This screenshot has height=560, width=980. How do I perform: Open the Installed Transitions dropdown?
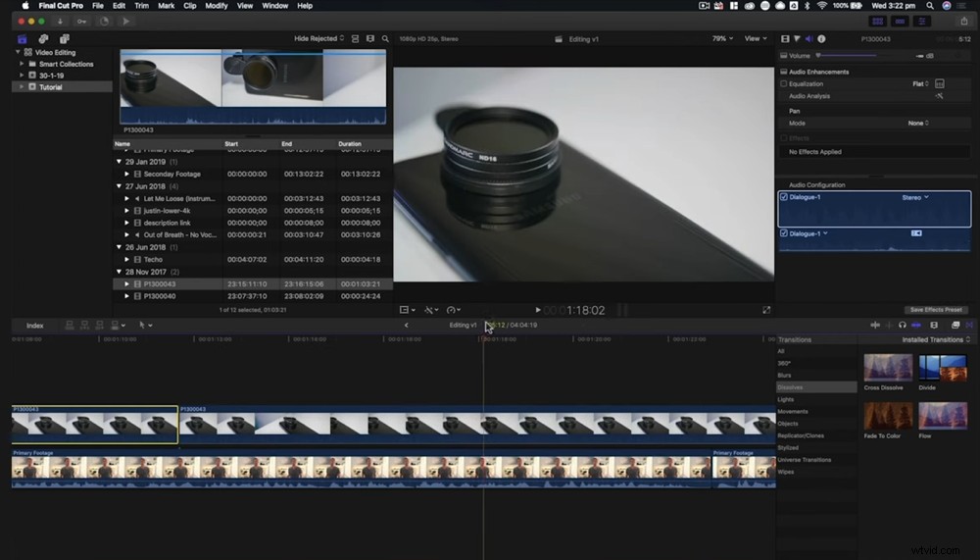pyautogui.click(x=936, y=339)
